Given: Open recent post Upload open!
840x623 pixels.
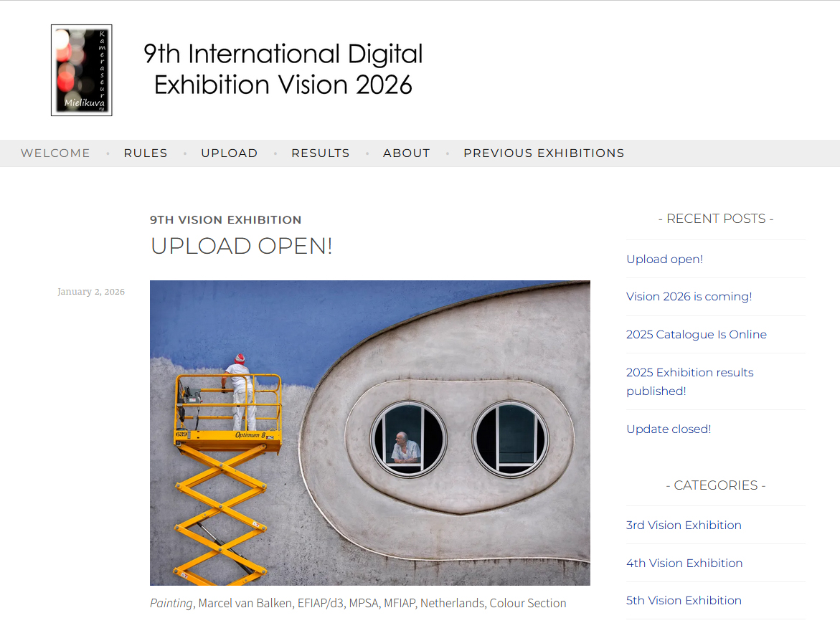Looking at the screenshot, I should [x=664, y=260].
